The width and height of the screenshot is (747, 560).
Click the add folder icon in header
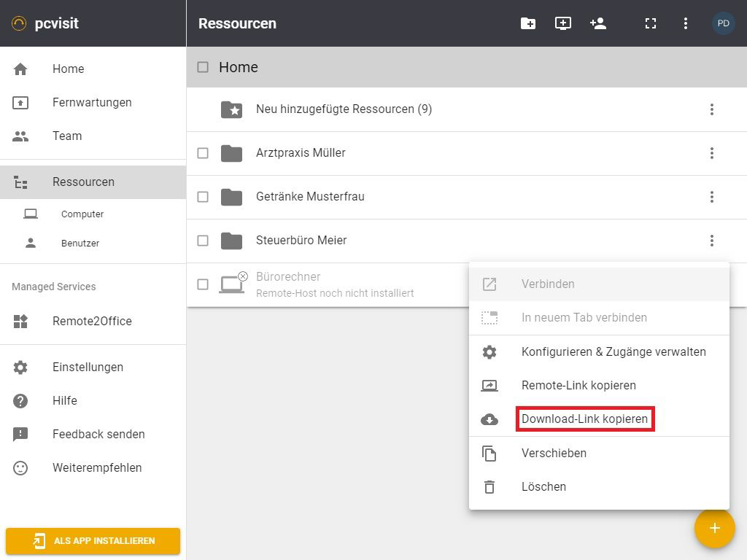[528, 23]
